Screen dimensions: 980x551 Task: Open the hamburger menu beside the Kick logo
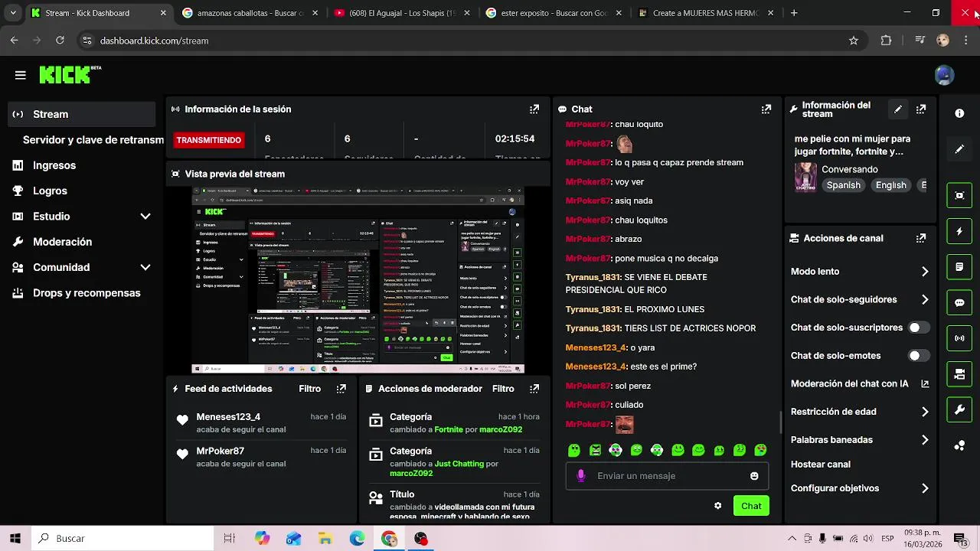[x=21, y=75]
